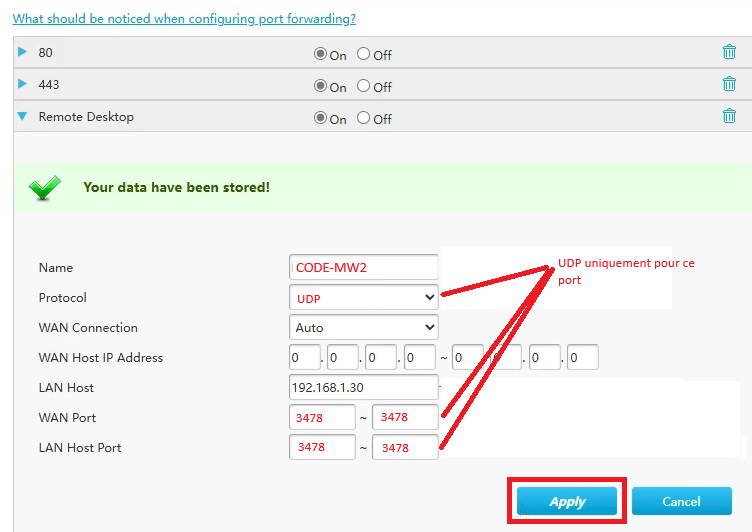Expand the 443 rule entry
Image resolution: width=752 pixels, height=532 pixels.
pos(23,84)
